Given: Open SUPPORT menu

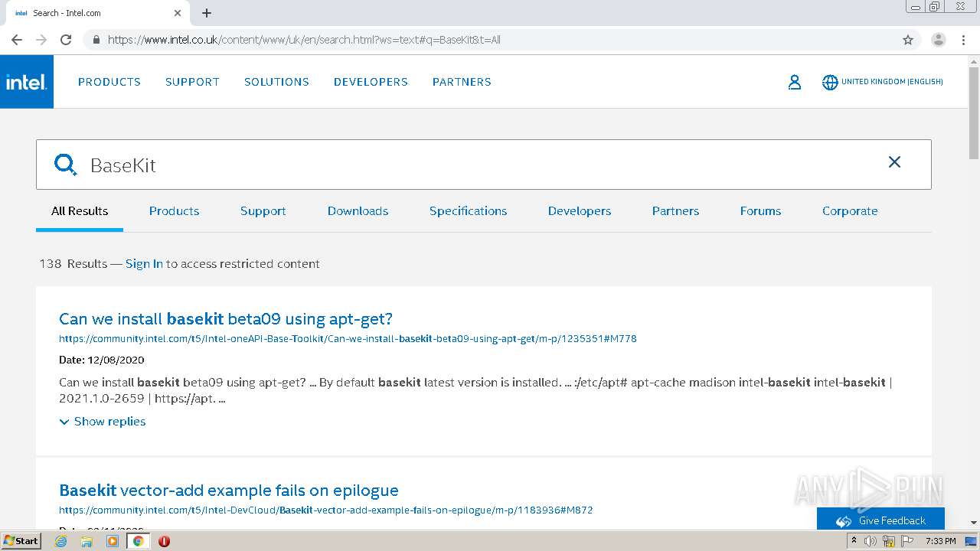Looking at the screenshot, I should tap(192, 82).
